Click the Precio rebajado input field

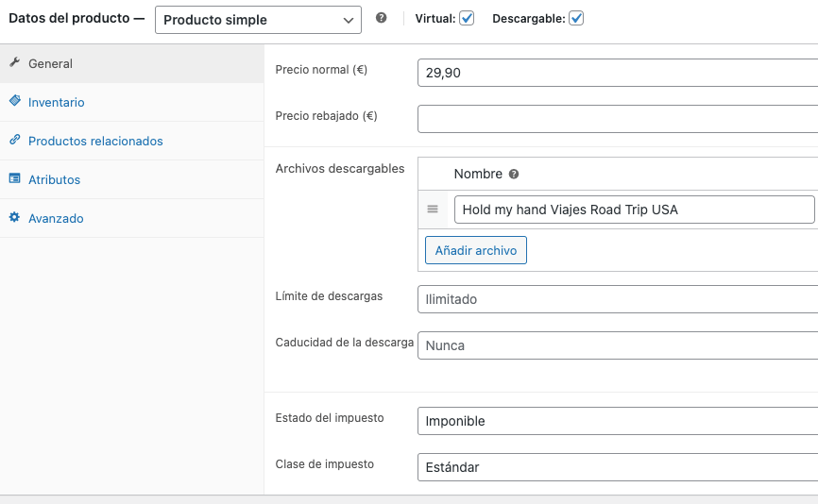(618, 119)
